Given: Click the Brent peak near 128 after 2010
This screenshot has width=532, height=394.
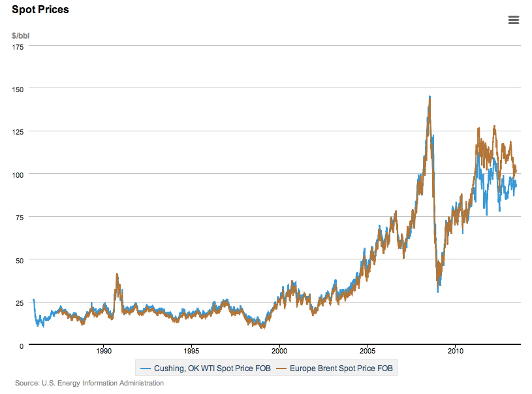Looking at the screenshot, I should click(495, 126).
